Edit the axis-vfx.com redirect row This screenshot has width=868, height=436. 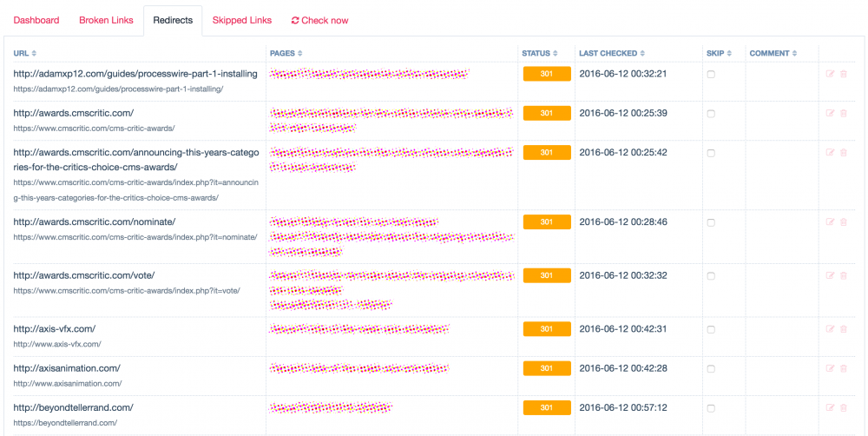click(830, 328)
